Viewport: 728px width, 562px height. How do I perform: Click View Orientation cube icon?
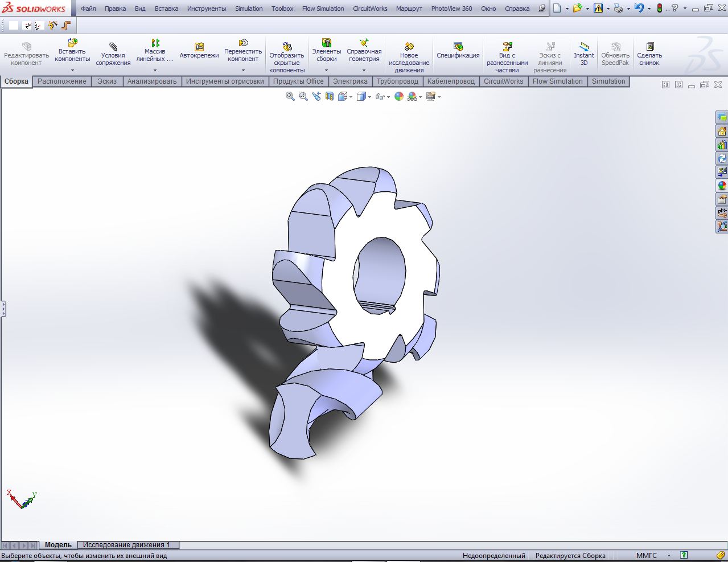342,96
